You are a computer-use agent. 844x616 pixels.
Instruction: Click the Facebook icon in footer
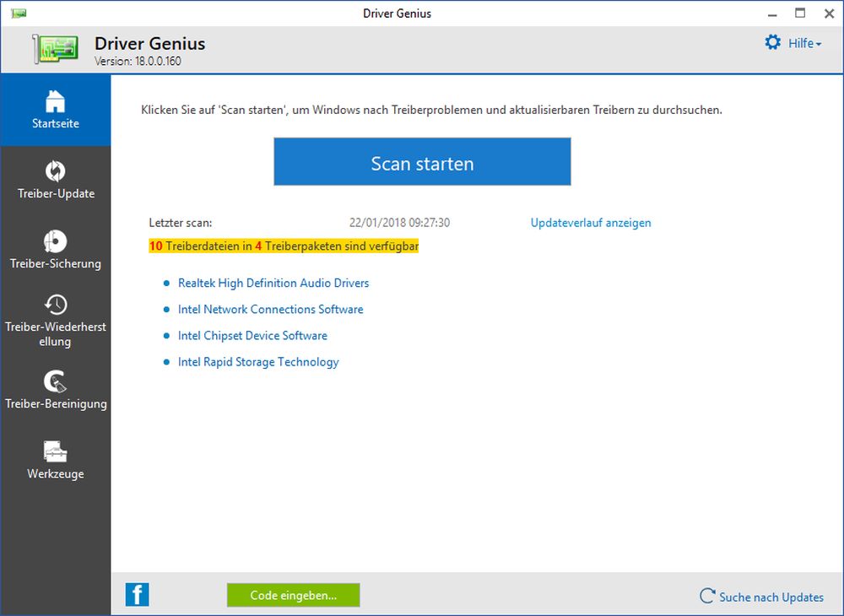tap(137, 595)
